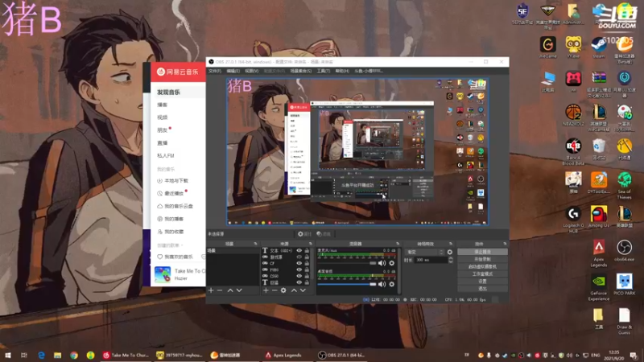644x362 pixels.
Task: Open the scene transition properties gear
Action: point(450,252)
